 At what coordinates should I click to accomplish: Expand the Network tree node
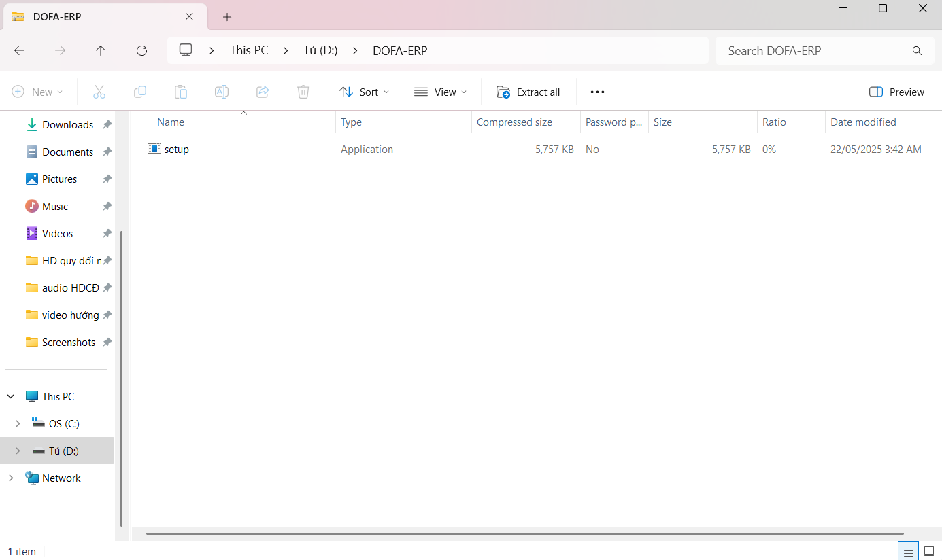pyautogui.click(x=11, y=478)
